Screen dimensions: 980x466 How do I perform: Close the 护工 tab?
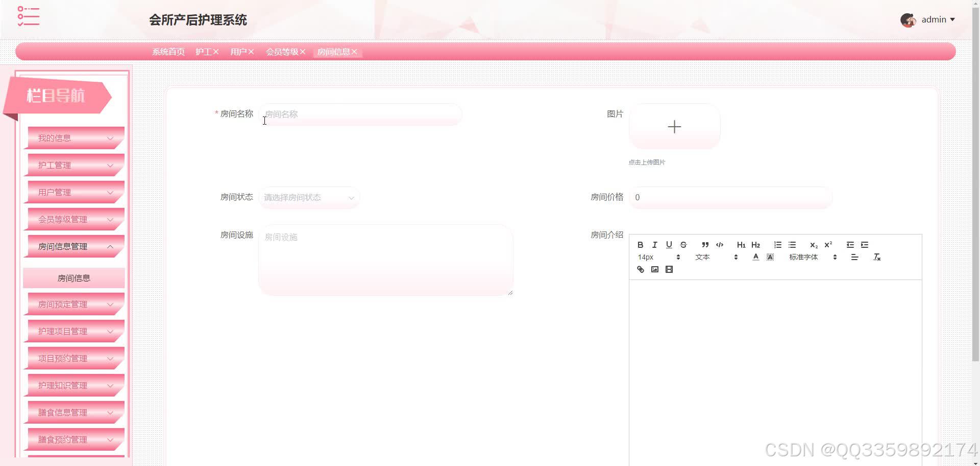click(x=216, y=52)
